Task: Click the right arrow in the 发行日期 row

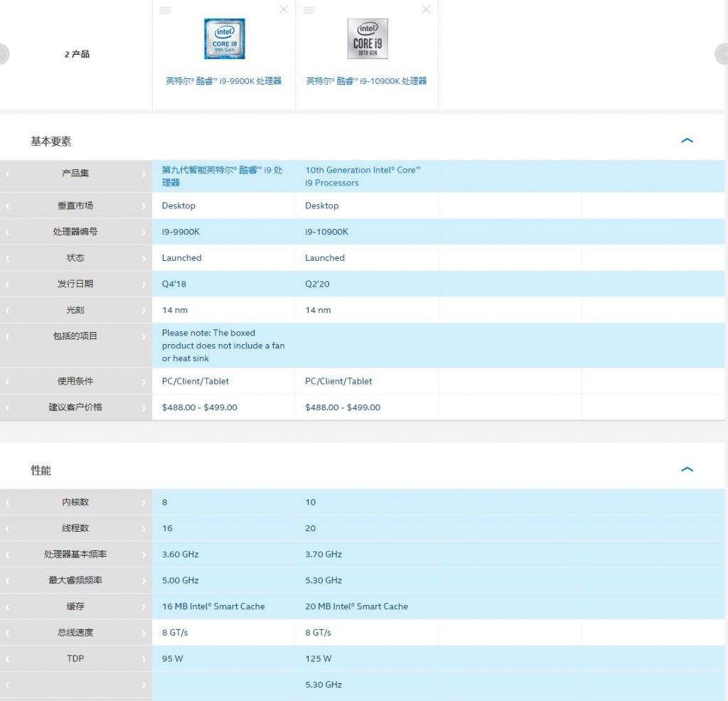Action: point(144,284)
